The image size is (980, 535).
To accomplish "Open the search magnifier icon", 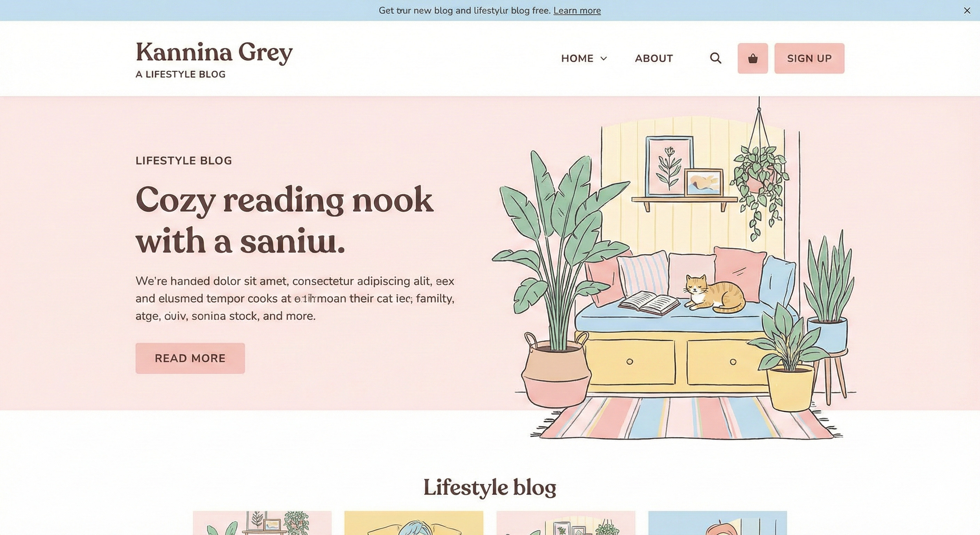I will coord(715,58).
